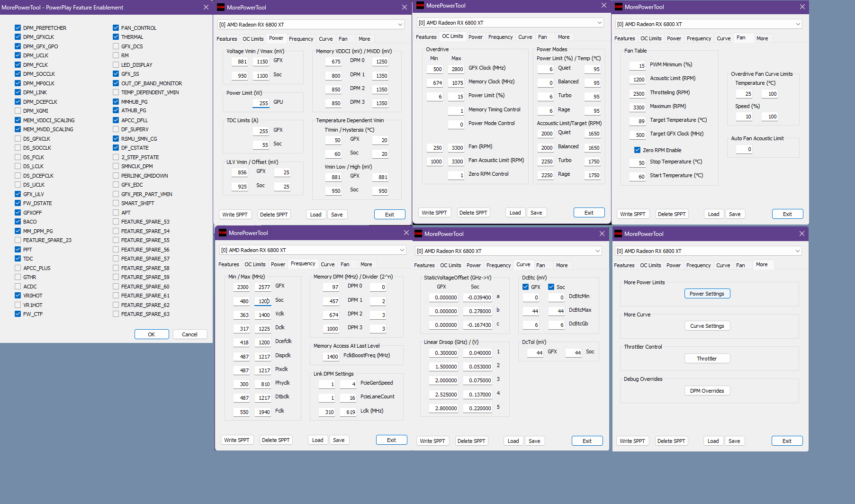Click the app icon in the StaticVoltageOffset window title bar

point(418,234)
